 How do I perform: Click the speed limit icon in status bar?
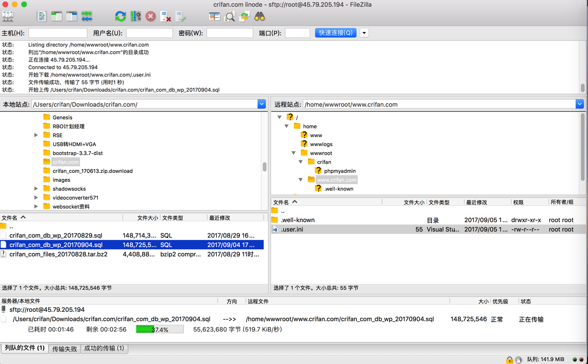(x=518, y=360)
